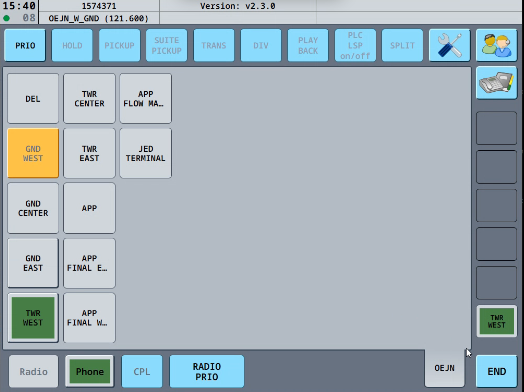Select the PRIO function button
524x392 pixels.
pos(25,45)
